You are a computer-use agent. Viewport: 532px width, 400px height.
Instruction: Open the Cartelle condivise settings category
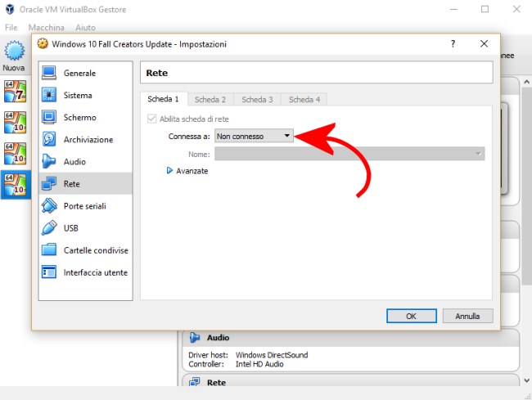[85, 250]
